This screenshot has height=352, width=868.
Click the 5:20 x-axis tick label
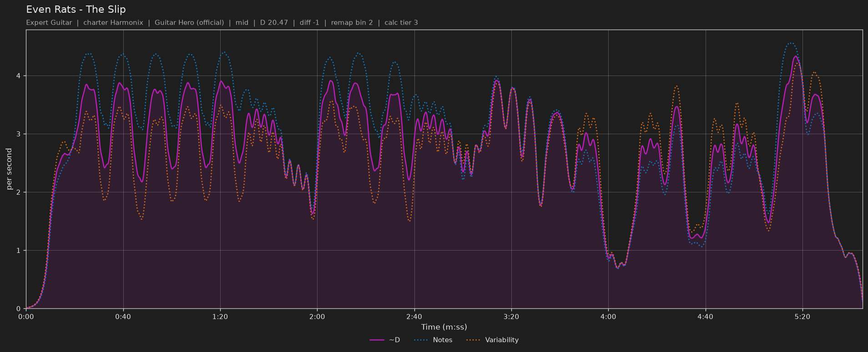tap(802, 317)
